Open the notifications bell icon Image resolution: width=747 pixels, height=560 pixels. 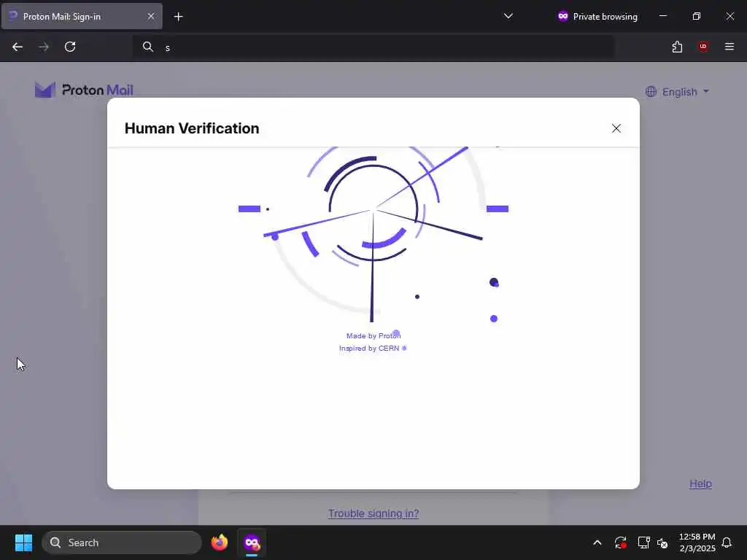pyautogui.click(x=727, y=542)
